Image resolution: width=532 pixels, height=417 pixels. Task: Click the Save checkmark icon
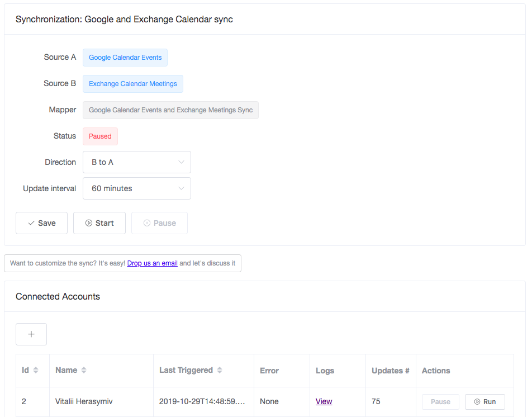(x=31, y=223)
